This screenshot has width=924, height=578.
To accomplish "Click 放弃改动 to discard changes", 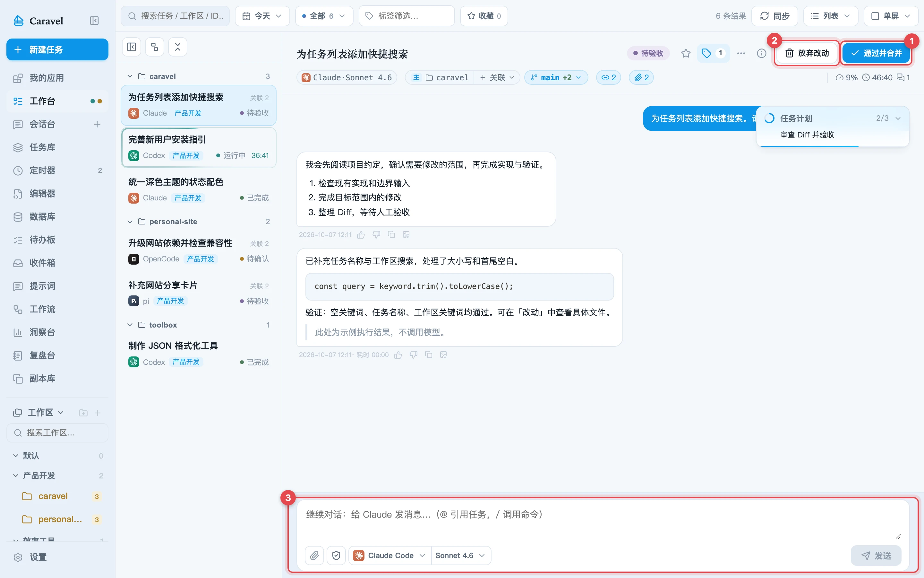I will [x=807, y=53].
